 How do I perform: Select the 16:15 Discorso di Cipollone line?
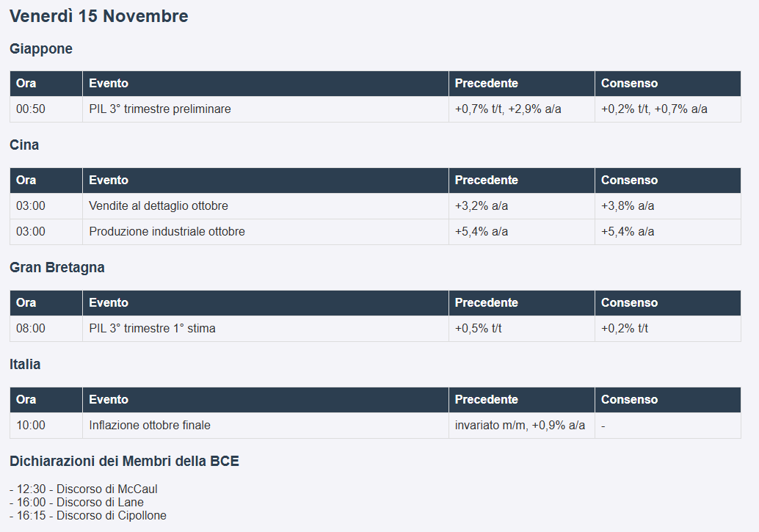pyautogui.click(x=88, y=515)
